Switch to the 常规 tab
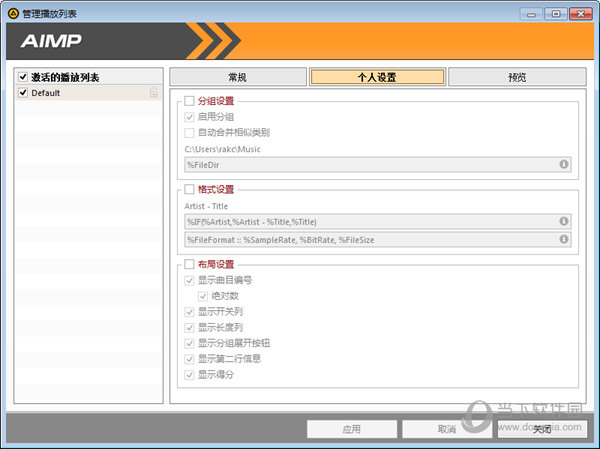Screen dimensions: 600x449 click(238, 77)
